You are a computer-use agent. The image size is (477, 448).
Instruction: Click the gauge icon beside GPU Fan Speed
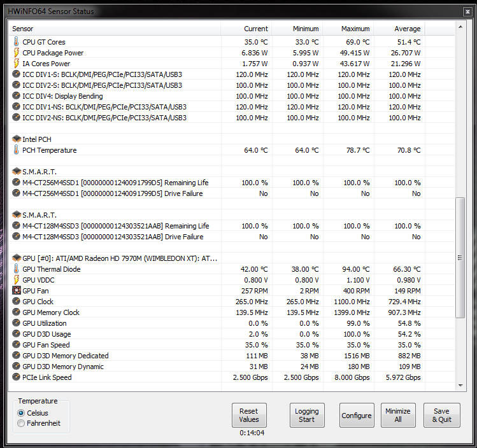16,345
